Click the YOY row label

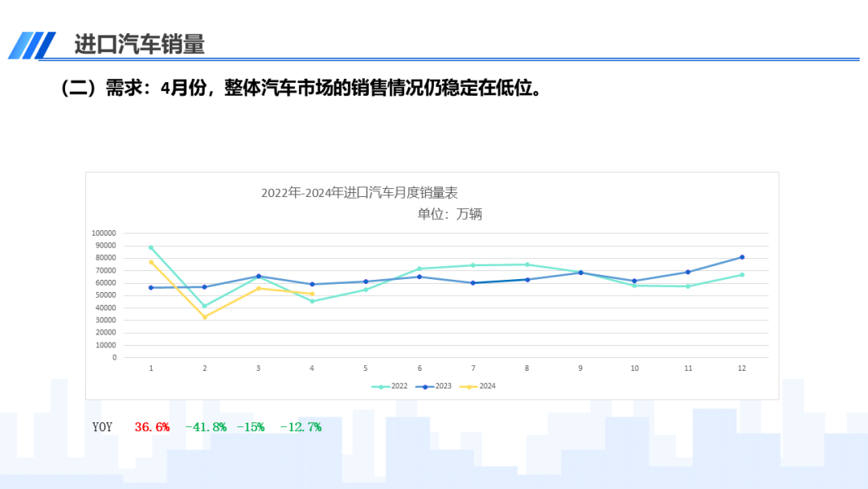point(103,427)
